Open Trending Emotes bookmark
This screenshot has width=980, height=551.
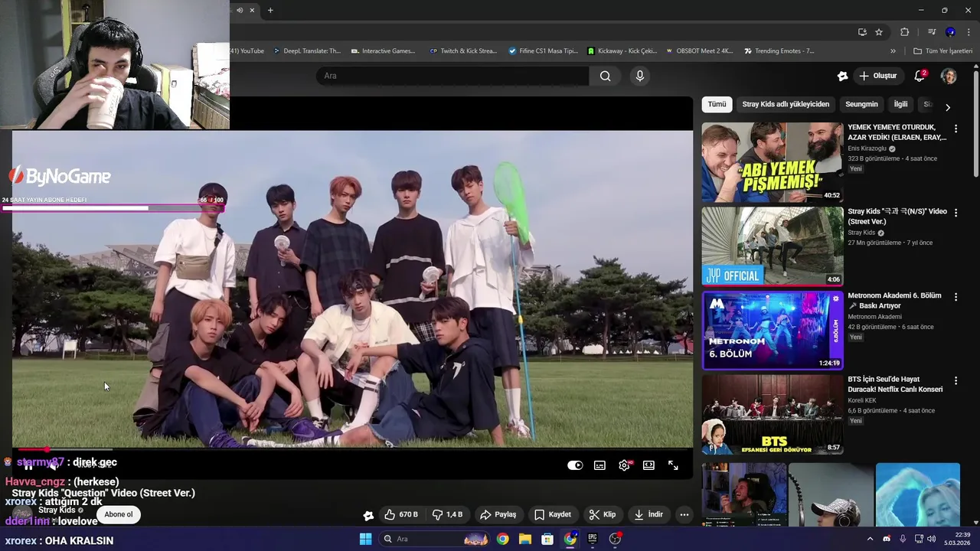pos(779,51)
